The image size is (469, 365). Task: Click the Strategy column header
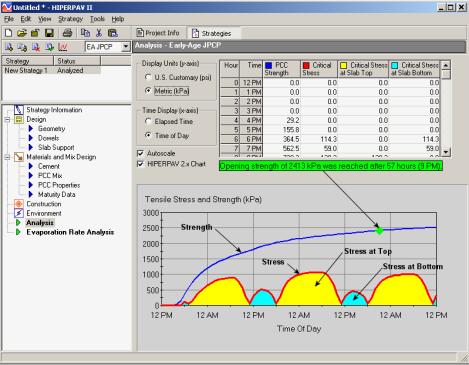[28, 61]
